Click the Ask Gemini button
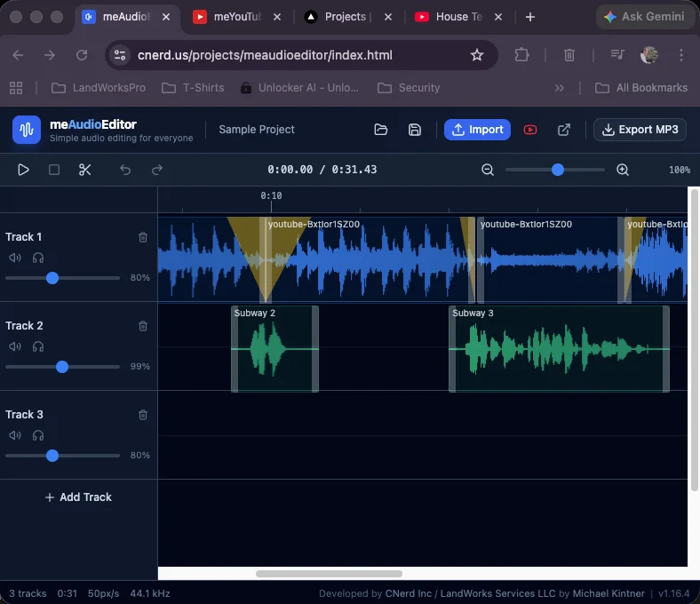The height and width of the screenshot is (604, 700). 644,17
